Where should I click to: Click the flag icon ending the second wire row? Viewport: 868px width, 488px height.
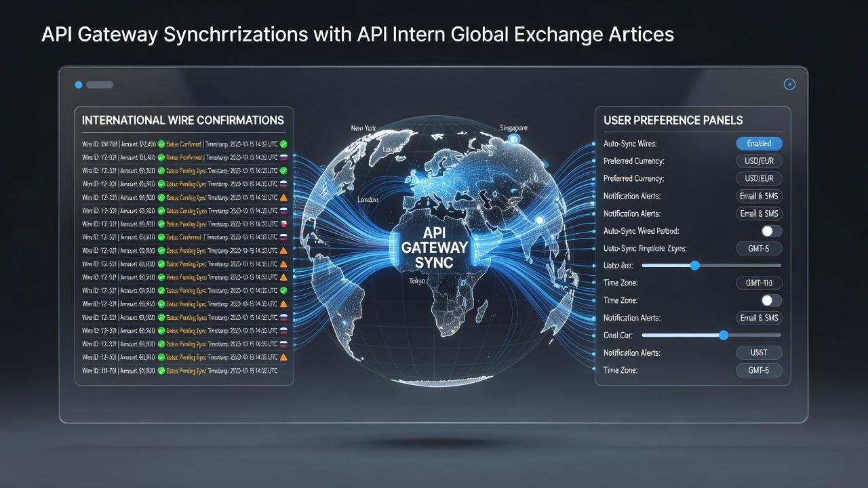point(283,157)
